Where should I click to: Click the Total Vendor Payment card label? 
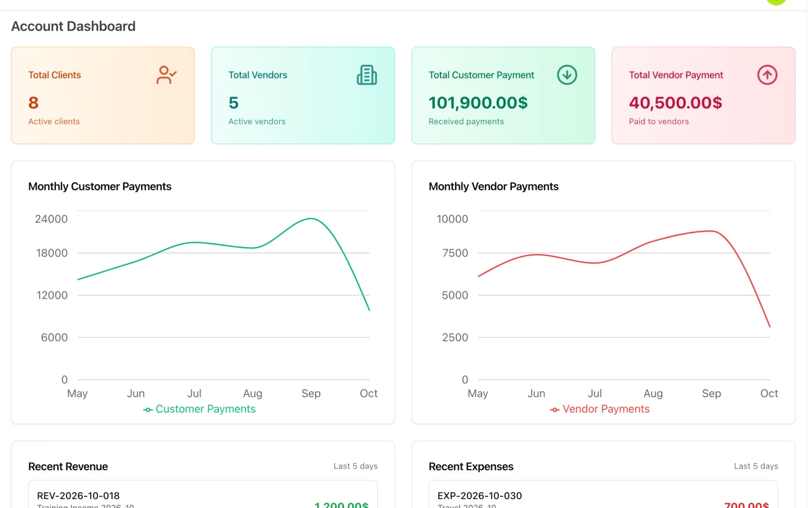[676, 75]
